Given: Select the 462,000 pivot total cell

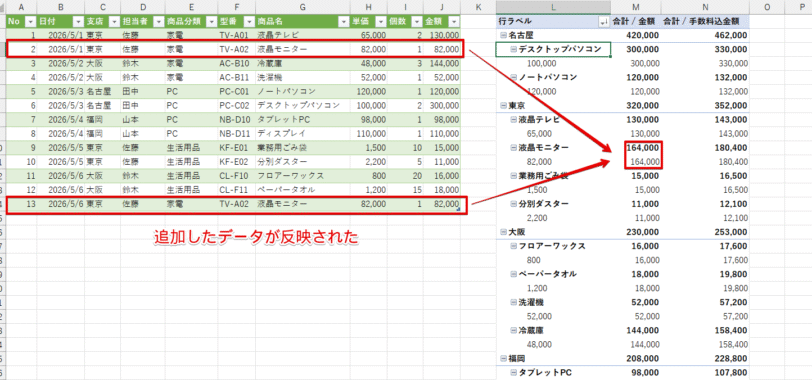Looking at the screenshot, I should click(705, 35).
